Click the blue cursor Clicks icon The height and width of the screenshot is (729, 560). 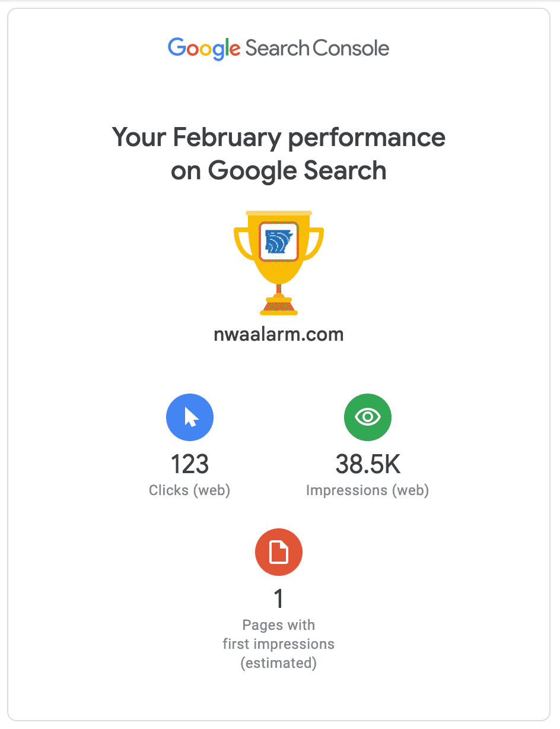[x=190, y=417]
